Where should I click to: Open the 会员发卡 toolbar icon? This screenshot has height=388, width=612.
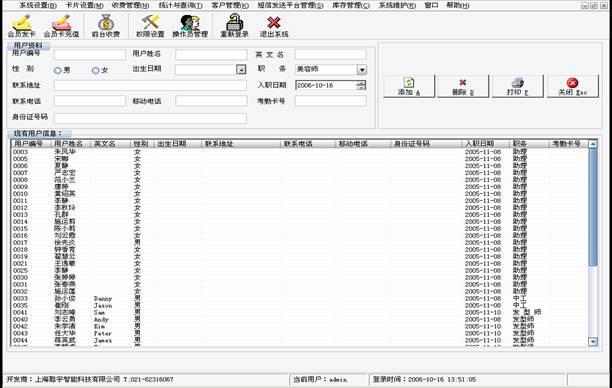(x=22, y=26)
